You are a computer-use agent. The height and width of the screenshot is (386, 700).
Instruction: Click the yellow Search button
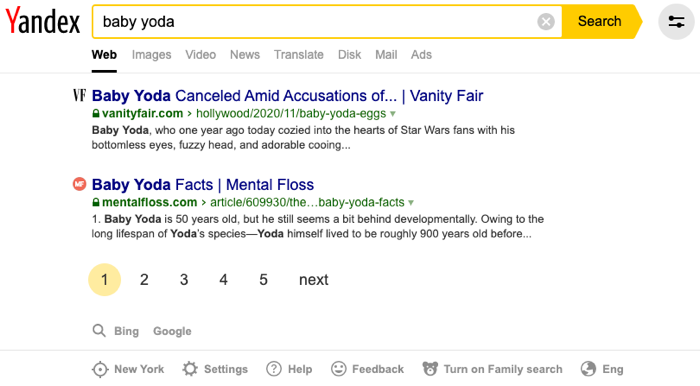[601, 21]
